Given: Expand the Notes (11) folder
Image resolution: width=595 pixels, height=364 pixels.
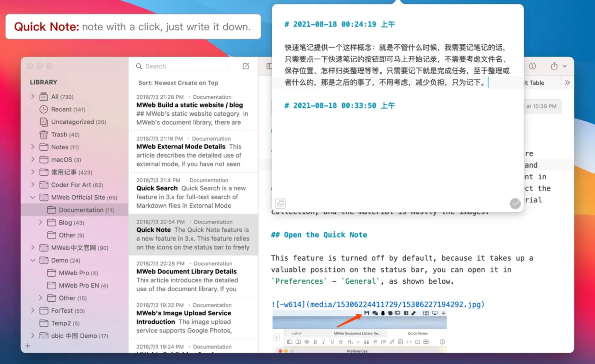Looking at the screenshot, I should pyautogui.click(x=32, y=147).
